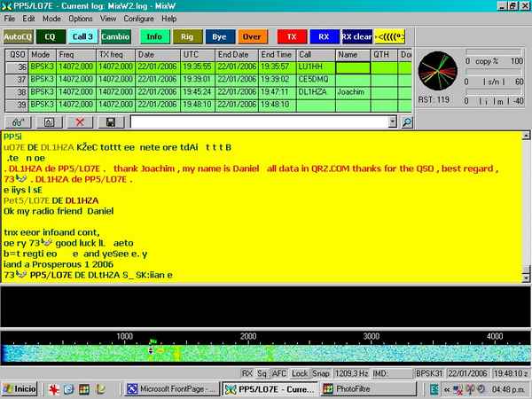Open the Inicio start button
This screenshot has height=399, width=532.
[x=19, y=389]
